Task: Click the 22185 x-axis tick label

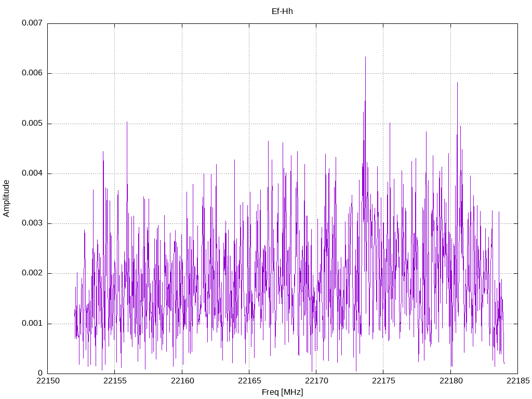Action: pos(518,381)
